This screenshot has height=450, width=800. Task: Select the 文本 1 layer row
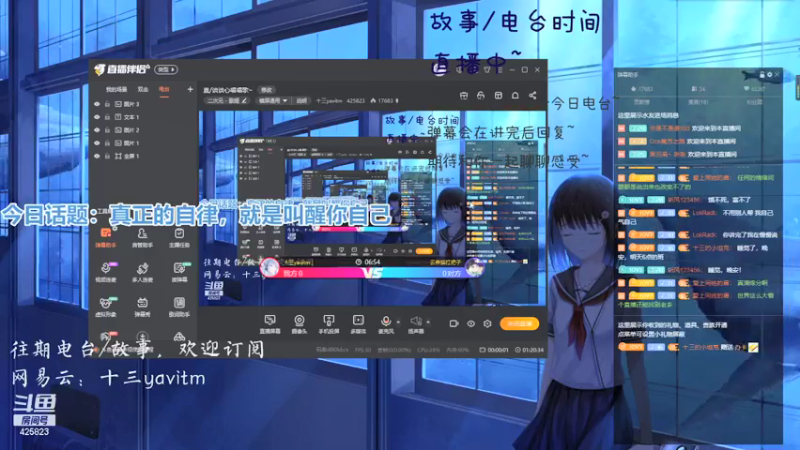143,117
